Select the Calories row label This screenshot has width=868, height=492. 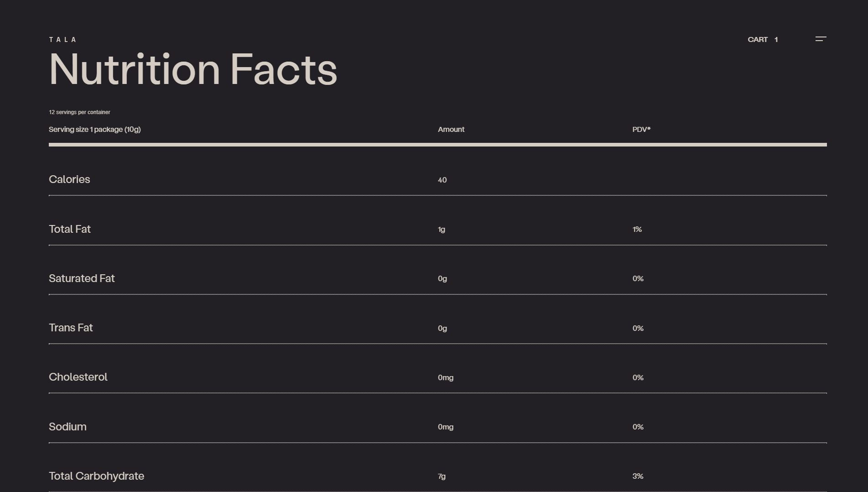(x=69, y=179)
